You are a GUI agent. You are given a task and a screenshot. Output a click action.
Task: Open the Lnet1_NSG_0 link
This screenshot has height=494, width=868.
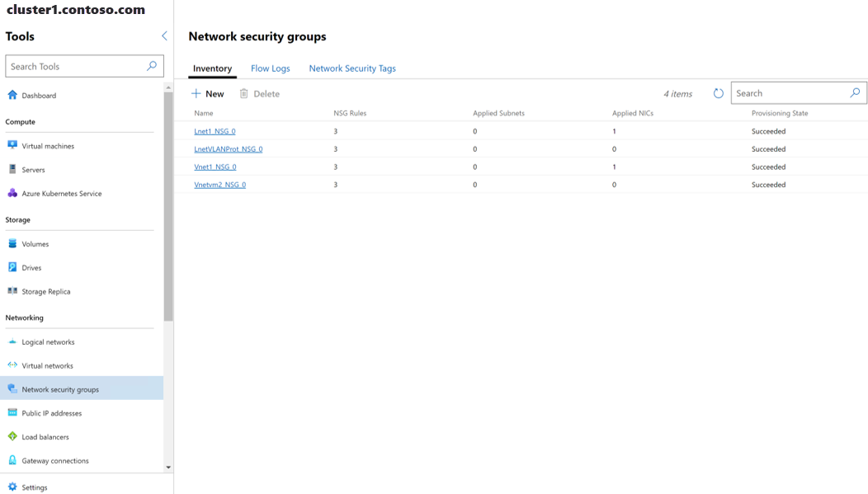pos(215,131)
